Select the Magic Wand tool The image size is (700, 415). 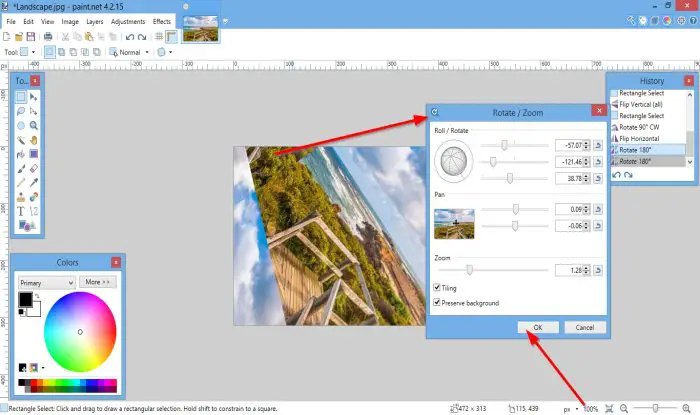point(21,140)
